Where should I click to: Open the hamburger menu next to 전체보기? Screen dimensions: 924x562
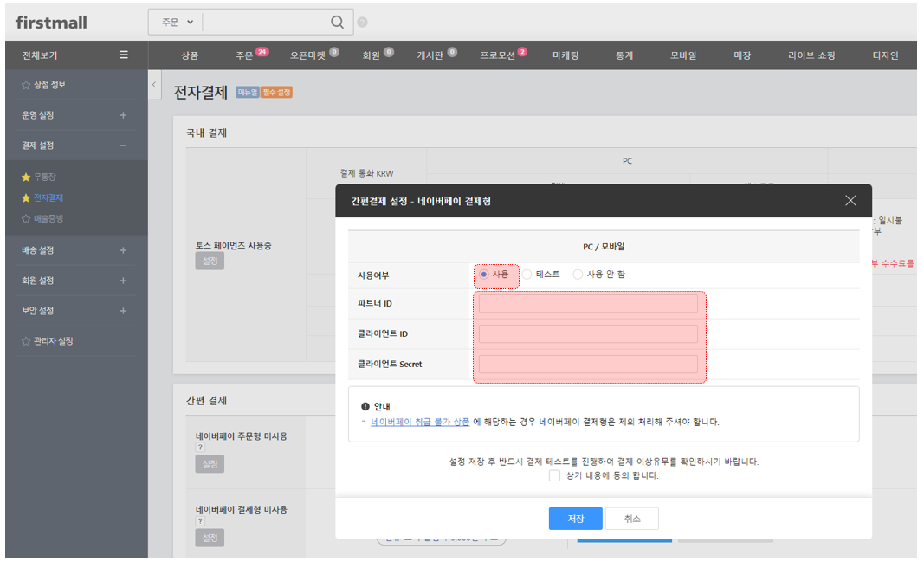coord(123,55)
